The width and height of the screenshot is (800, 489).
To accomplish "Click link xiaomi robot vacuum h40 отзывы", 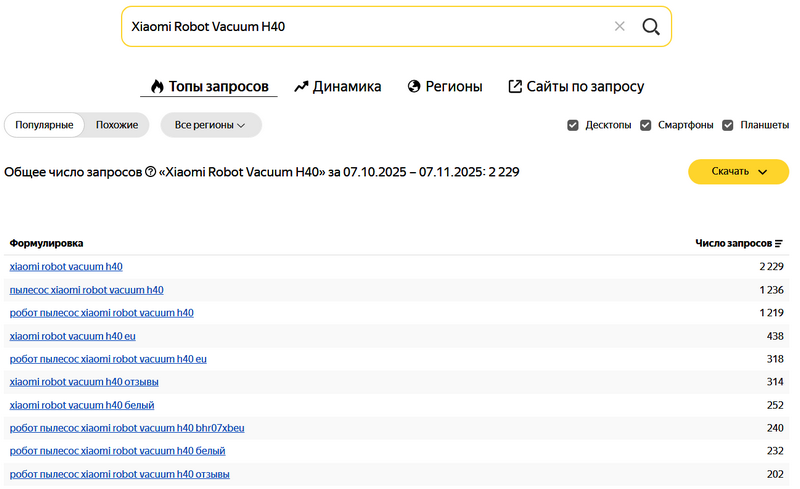I will (84, 382).
